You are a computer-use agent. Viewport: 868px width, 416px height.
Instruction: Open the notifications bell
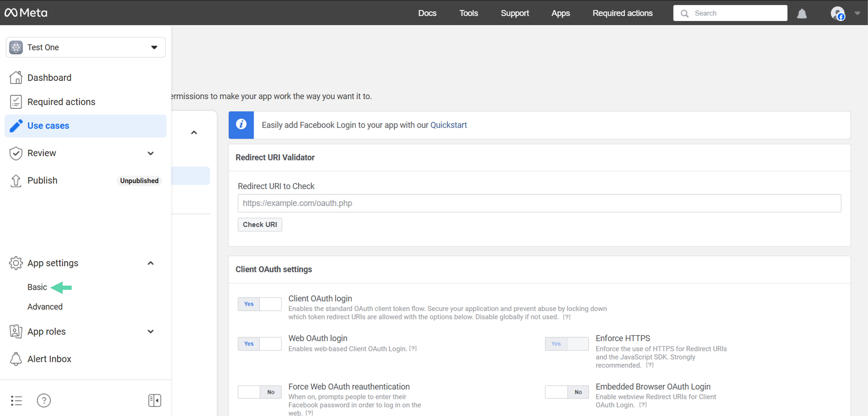(x=802, y=14)
